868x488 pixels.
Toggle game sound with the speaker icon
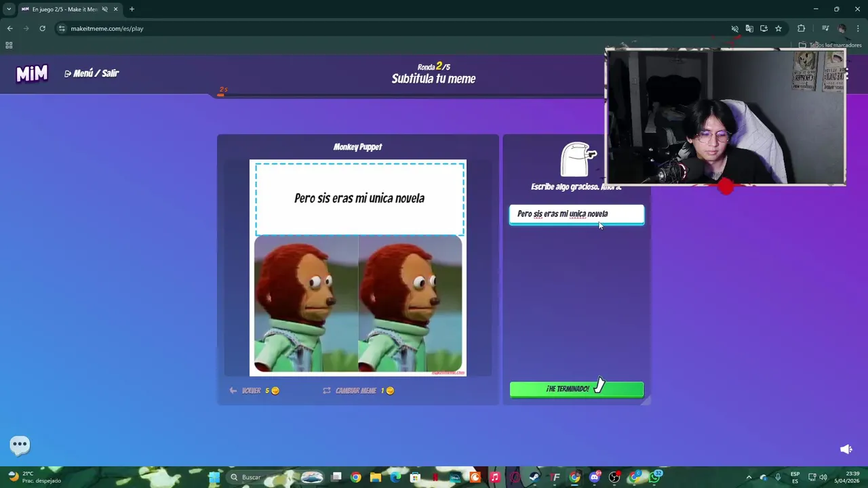click(846, 449)
